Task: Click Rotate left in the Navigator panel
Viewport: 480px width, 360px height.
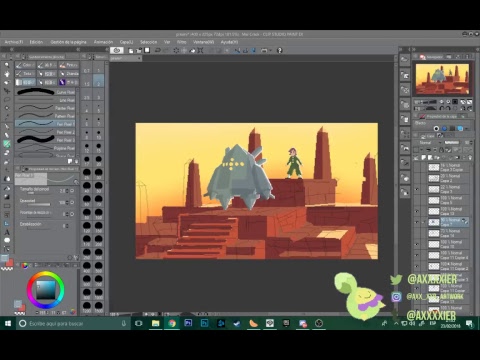Action: (442, 108)
